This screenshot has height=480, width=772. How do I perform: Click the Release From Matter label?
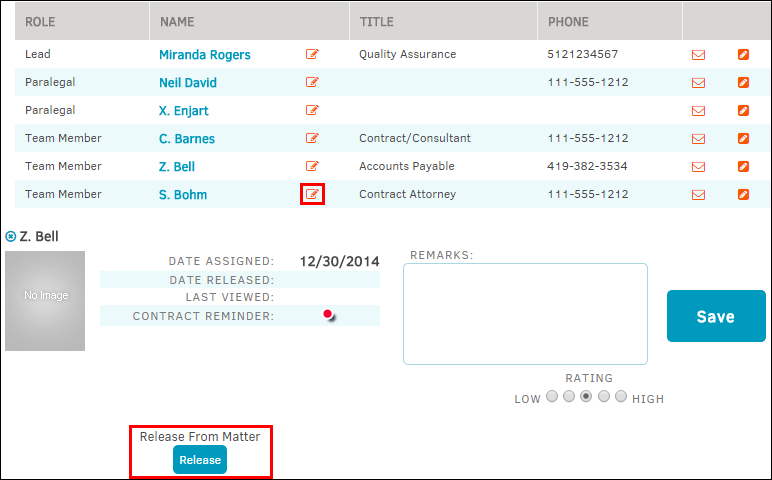pos(200,437)
